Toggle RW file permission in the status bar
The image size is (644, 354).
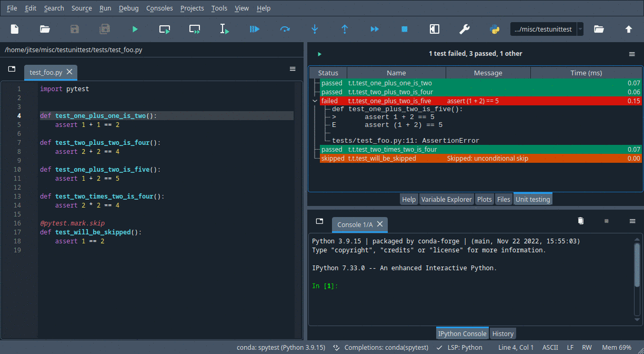pyautogui.click(x=587, y=347)
